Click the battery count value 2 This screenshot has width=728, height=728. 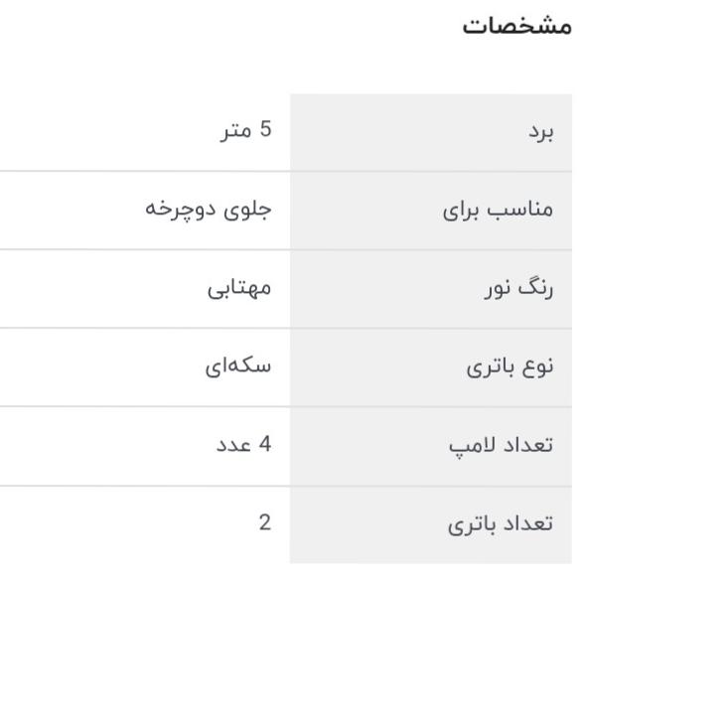pyautogui.click(x=264, y=522)
